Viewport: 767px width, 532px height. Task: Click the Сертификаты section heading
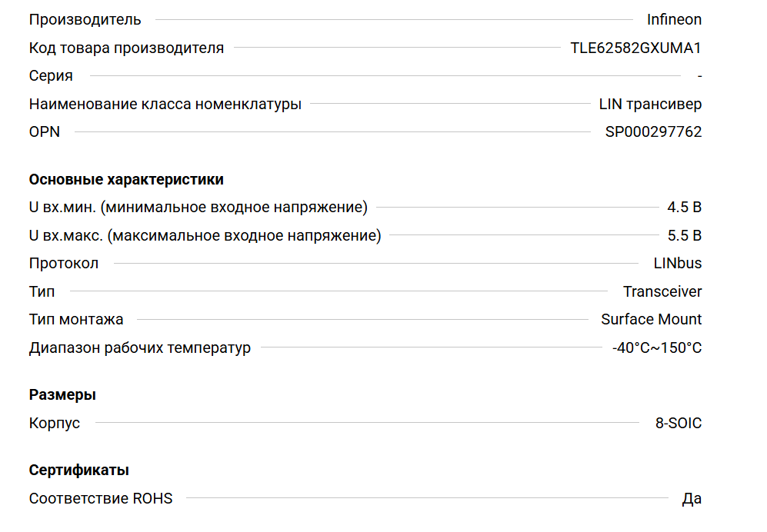click(78, 470)
